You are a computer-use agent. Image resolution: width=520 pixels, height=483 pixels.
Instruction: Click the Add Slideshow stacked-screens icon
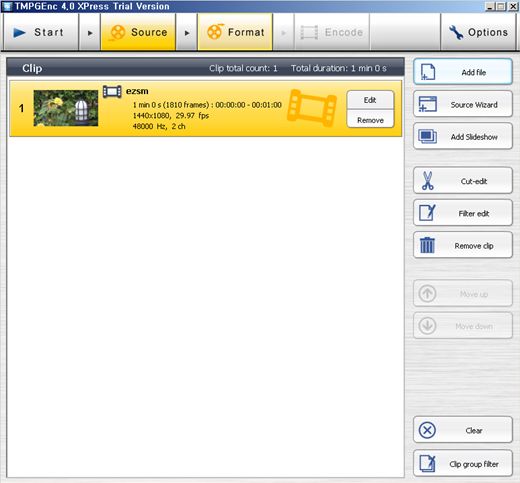tap(428, 136)
